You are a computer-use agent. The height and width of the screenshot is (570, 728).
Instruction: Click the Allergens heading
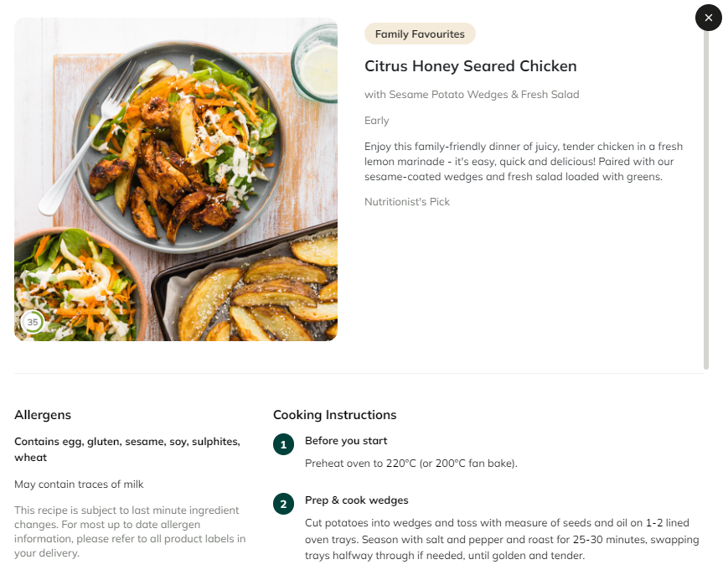point(43,415)
